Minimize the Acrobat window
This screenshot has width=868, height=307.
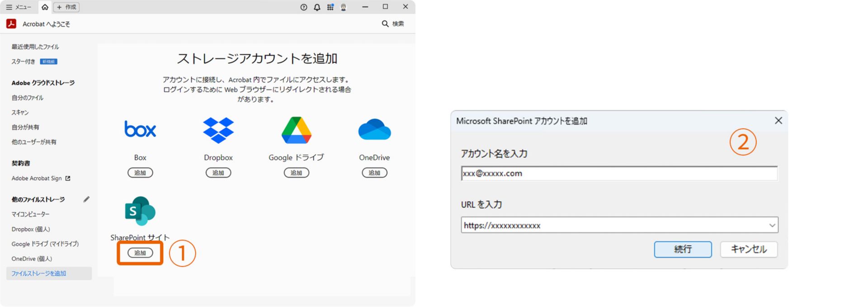click(x=365, y=7)
